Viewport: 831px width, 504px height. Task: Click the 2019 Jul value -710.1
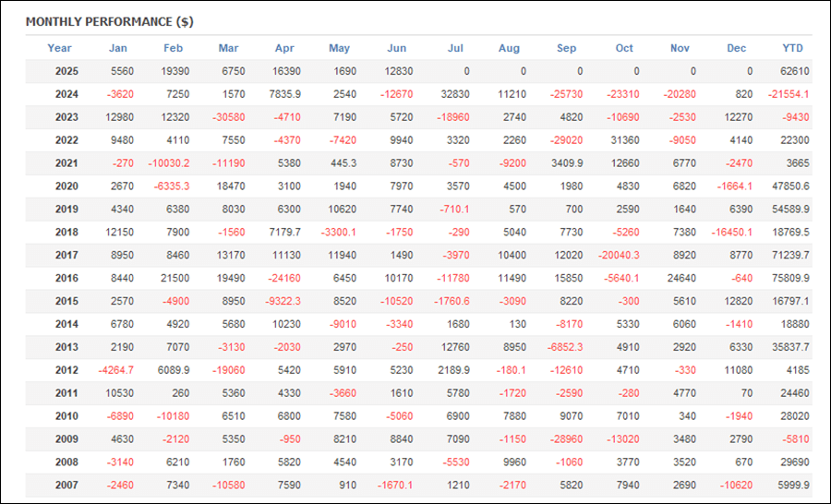point(454,209)
